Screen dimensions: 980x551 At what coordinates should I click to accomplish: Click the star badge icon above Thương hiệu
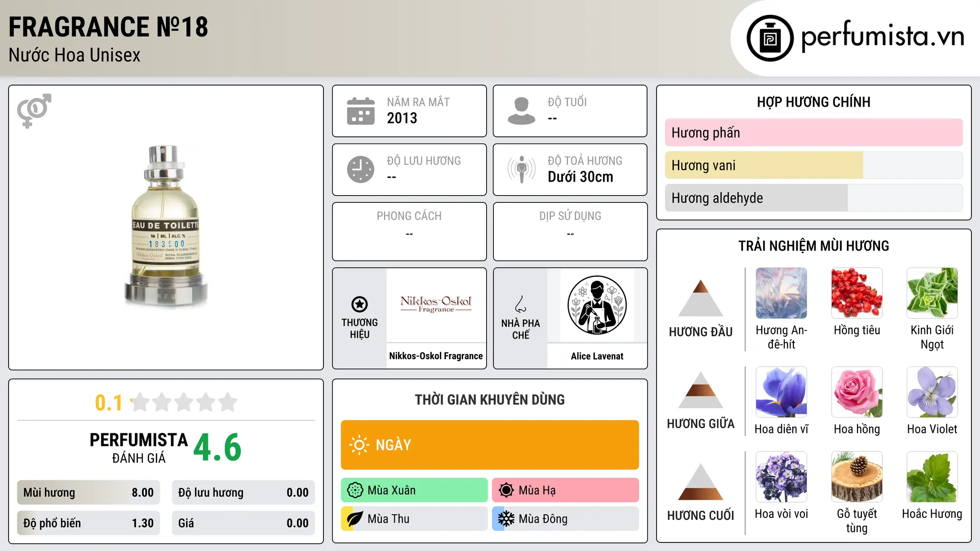click(359, 304)
